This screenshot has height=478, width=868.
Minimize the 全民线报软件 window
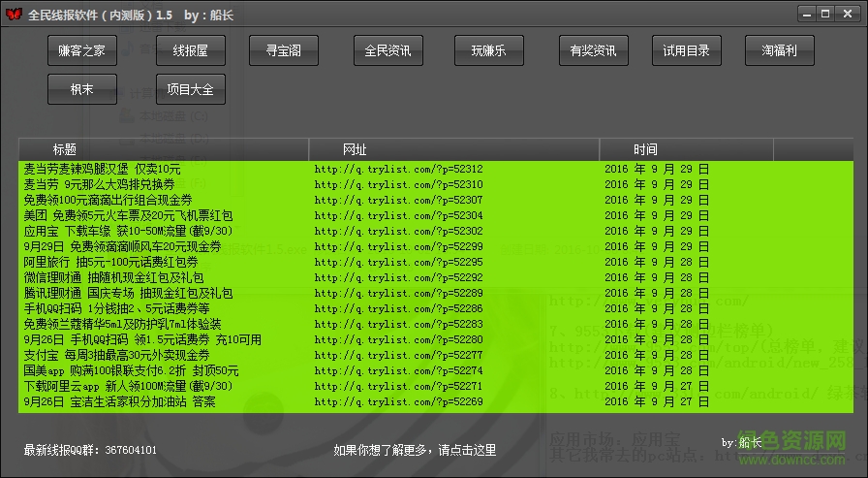(807, 15)
